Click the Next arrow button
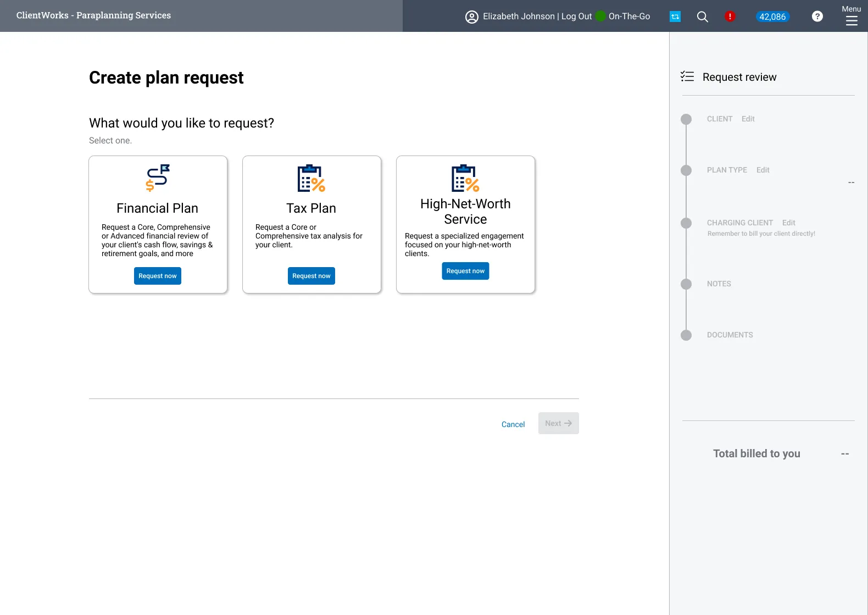 point(559,423)
